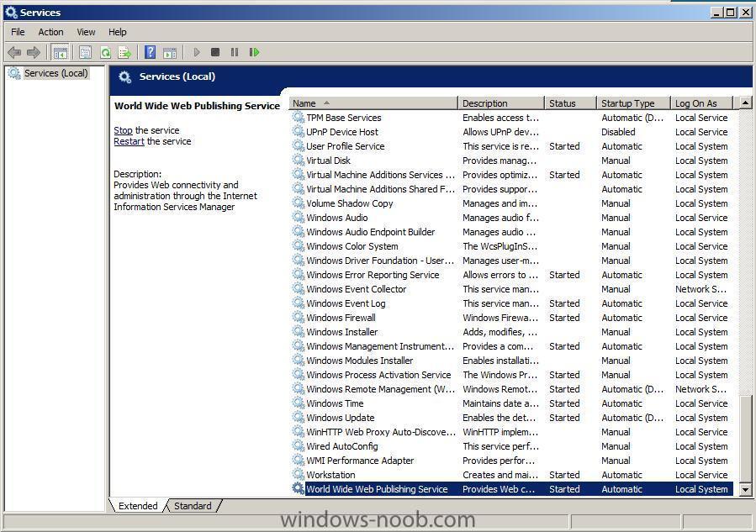Click the scrollbar up arrow in the services list
Image resolution: width=756 pixels, height=532 pixels.
[745, 103]
